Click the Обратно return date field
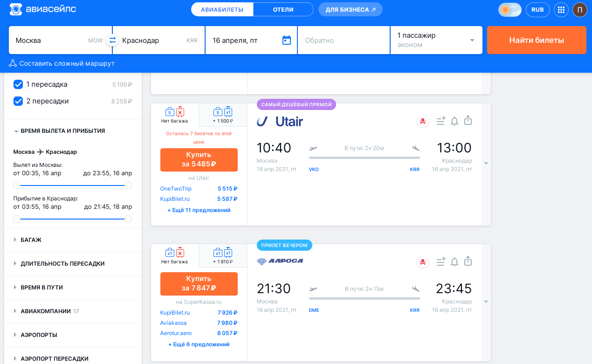 [344, 40]
